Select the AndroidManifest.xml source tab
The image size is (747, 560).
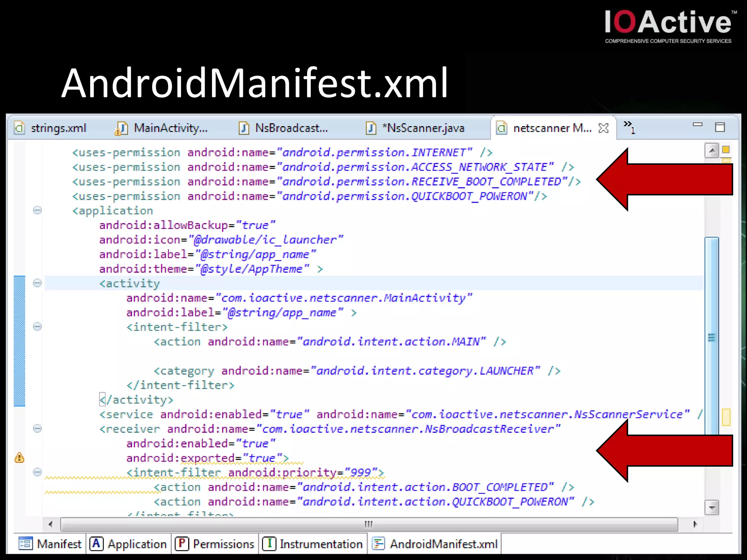tap(434, 544)
